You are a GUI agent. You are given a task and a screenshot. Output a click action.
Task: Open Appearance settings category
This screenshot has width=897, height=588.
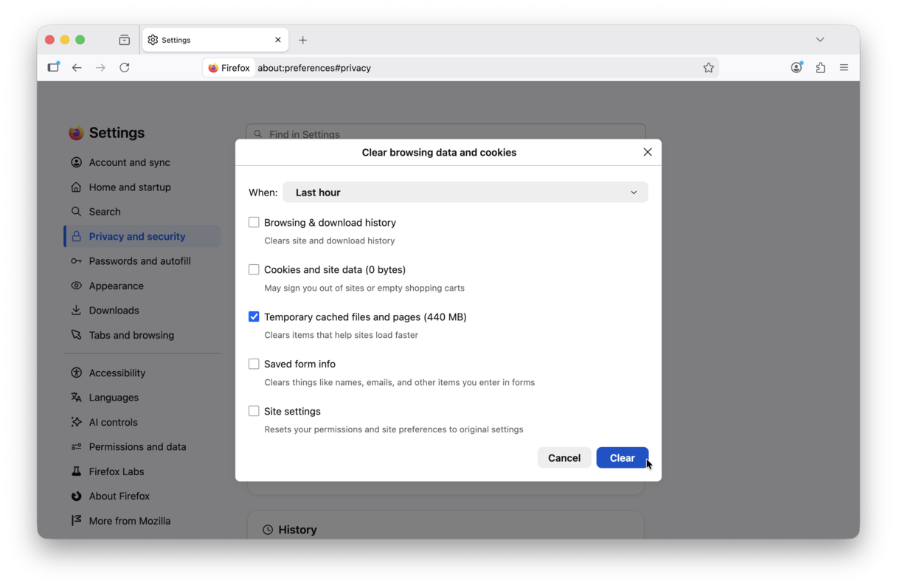tap(142, 286)
